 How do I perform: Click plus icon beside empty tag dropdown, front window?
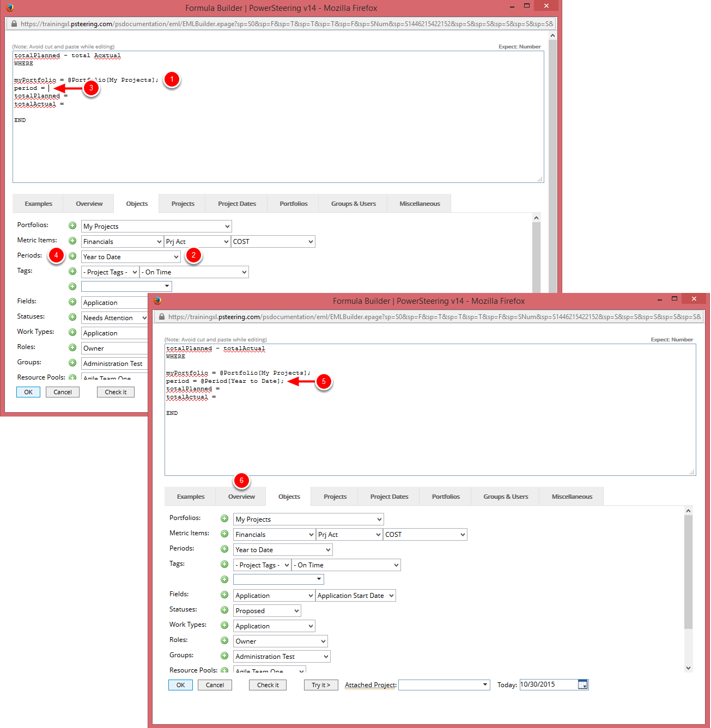click(224, 579)
